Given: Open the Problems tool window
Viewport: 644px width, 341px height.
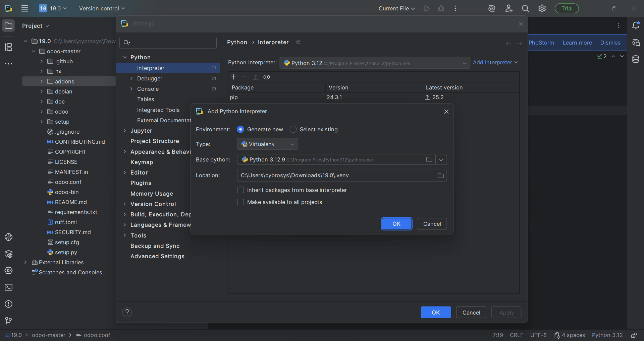Looking at the screenshot, I should click(x=9, y=304).
